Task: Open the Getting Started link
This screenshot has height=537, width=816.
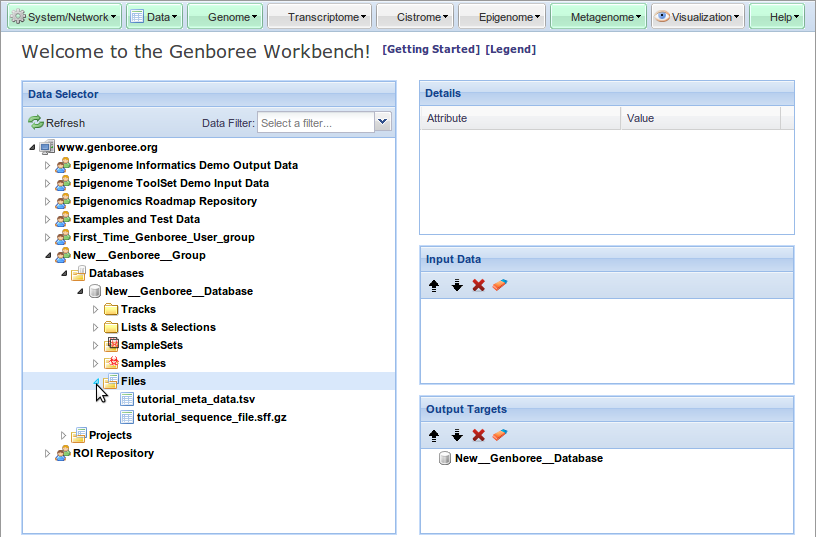Action: point(431,50)
